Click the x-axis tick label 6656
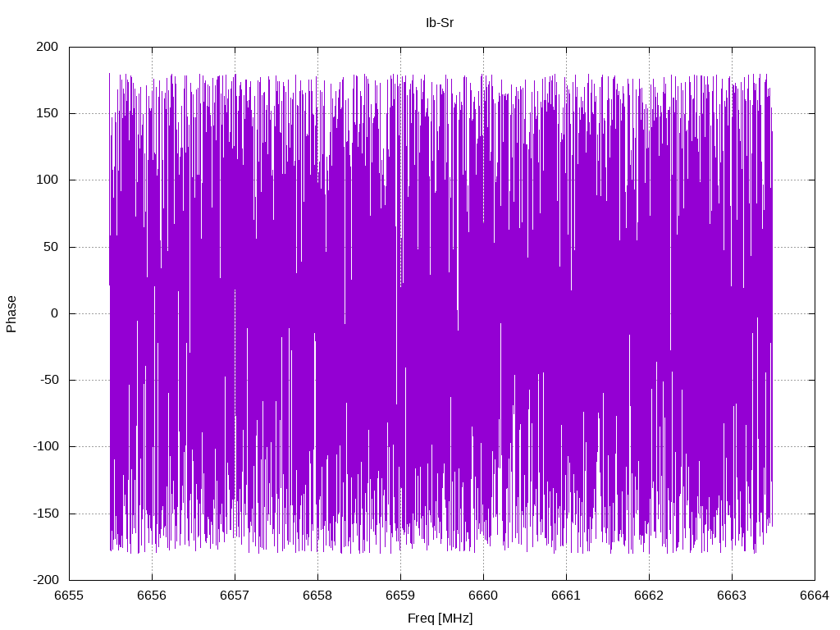 tap(152, 596)
